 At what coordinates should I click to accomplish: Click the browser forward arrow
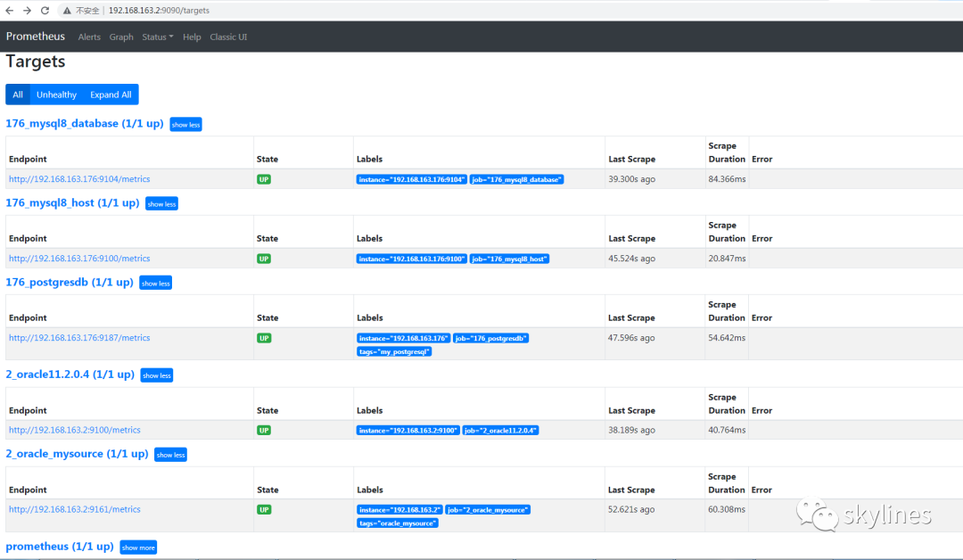click(x=28, y=10)
